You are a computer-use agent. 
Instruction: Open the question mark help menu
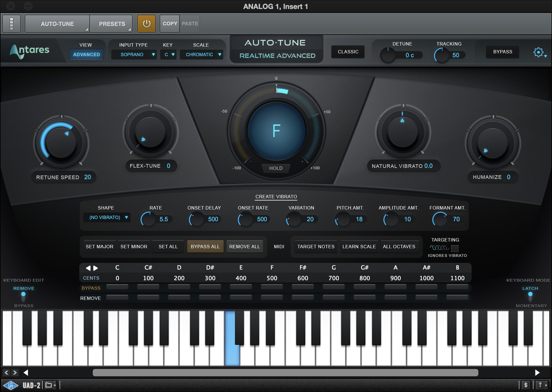(x=542, y=385)
